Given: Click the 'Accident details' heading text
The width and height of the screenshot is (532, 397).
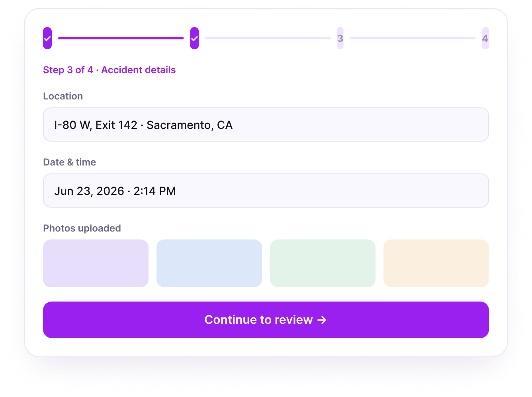Looking at the screenshot, I should [x=139, y=70].
